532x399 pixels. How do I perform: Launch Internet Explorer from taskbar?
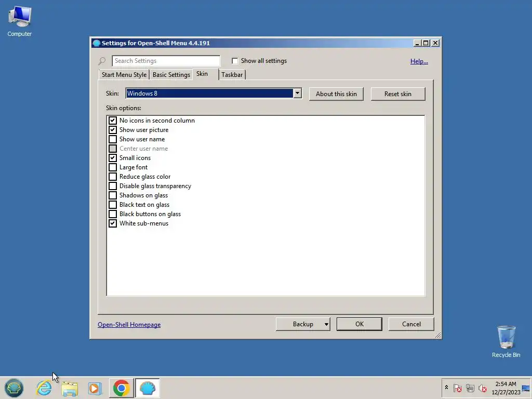[x=44, y=388]
